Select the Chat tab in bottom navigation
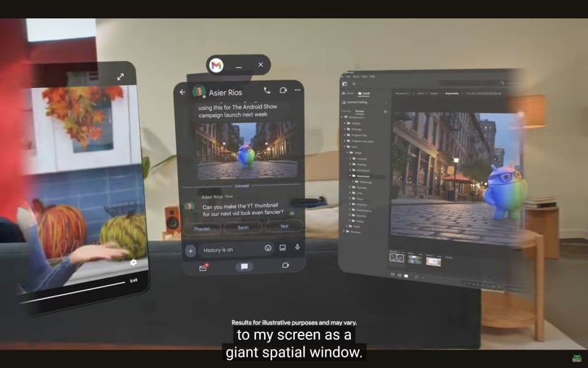The image size is (588, 368). 244,267
